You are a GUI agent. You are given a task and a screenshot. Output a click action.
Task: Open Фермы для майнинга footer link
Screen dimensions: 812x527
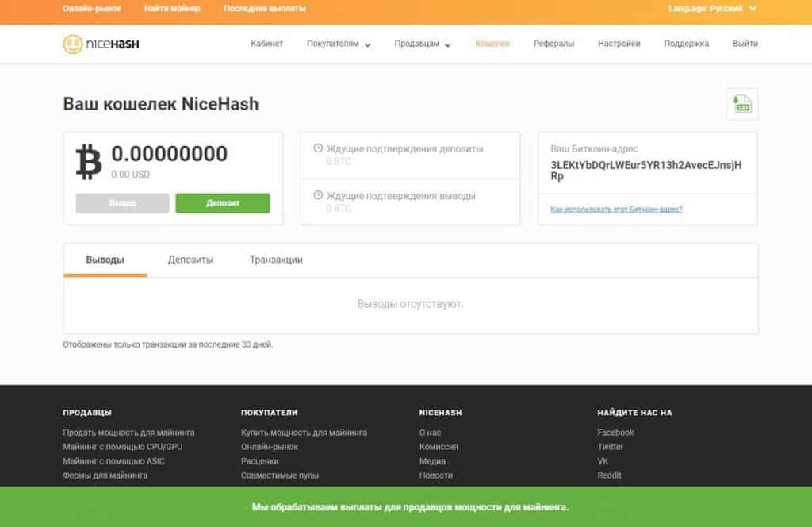point(105,475)
